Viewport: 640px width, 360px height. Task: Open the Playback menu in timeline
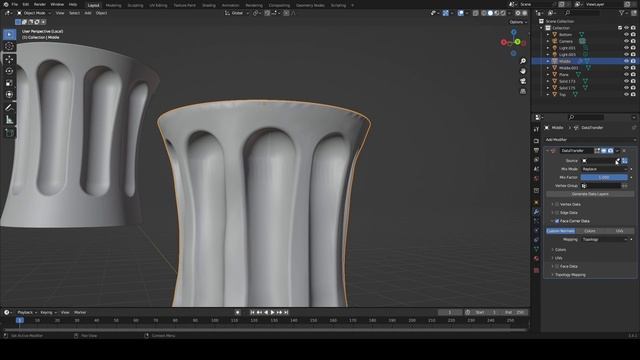click(27, 312)
